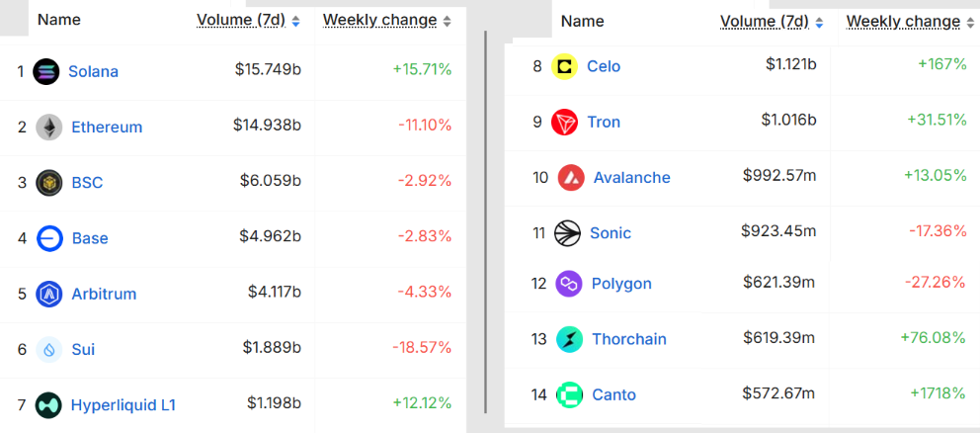Open the Base chain link
Viewport: 980px width, 433px height.
click(x=90, y=238)
